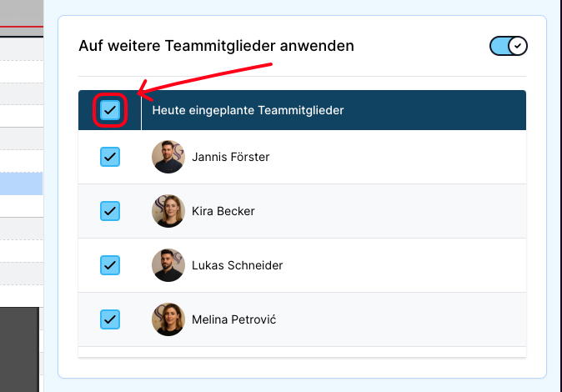562x392 pixels.
Task: Uncheck the select-all checkbox in table header
Action: click(x=110, y=110)
